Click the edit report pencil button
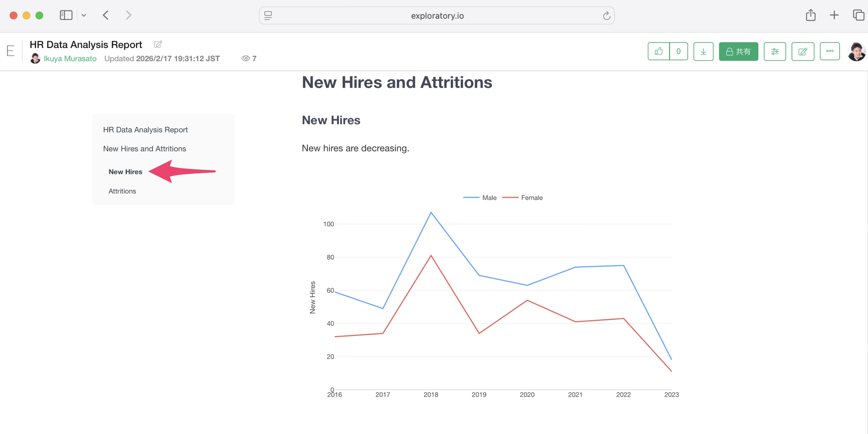 803,51
